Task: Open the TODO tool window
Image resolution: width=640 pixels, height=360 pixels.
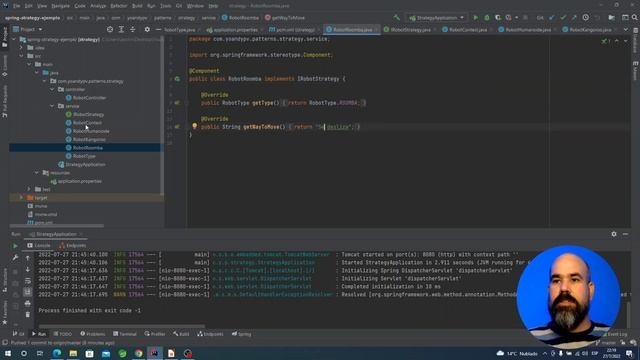Action: pos(62,334)
